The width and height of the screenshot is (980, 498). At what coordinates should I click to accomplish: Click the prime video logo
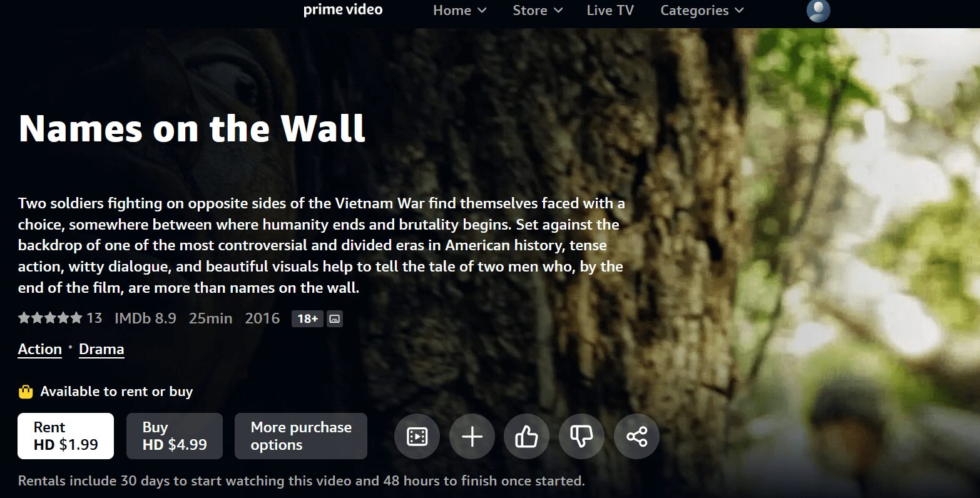pos(343,10)
